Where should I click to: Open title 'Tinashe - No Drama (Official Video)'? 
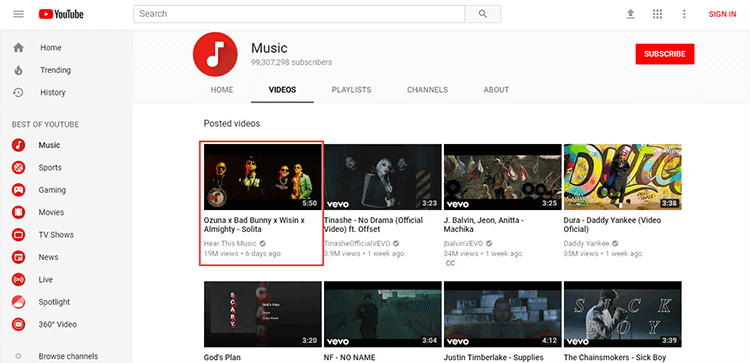[374, 225]
